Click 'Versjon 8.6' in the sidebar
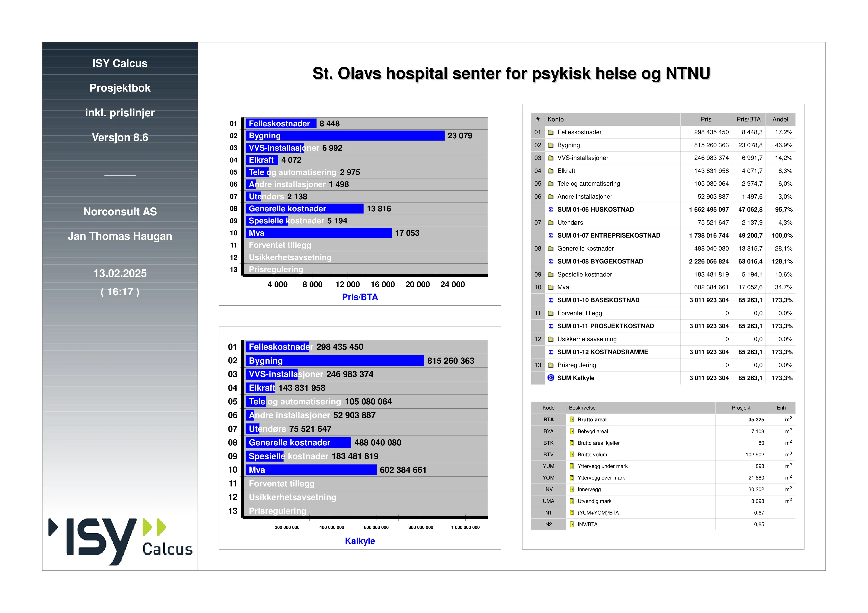Image resolution: width=868 pixels, height=613 pixels. pos(120,138)
